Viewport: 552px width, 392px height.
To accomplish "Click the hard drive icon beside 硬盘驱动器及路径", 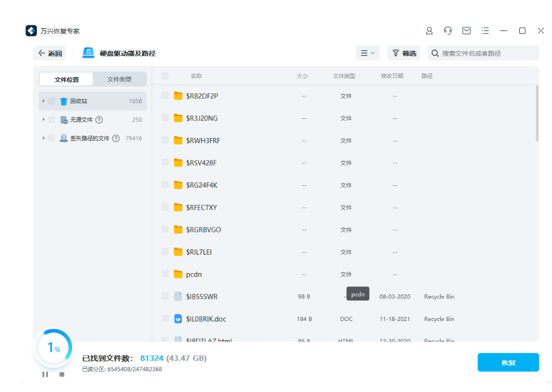I will point(88,53).
